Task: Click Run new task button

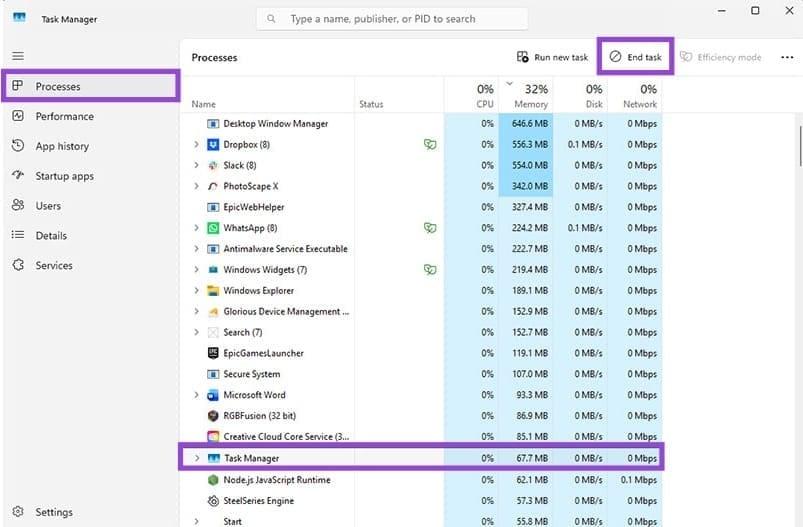Action: click(x=552, y=57)
